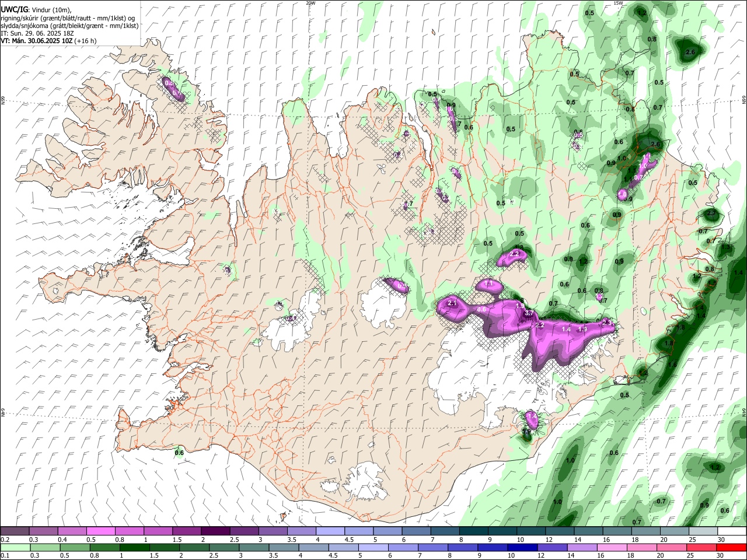Pick the bright red 30 rain-scale swatch

pyautogui.click(x=731, y=547)
